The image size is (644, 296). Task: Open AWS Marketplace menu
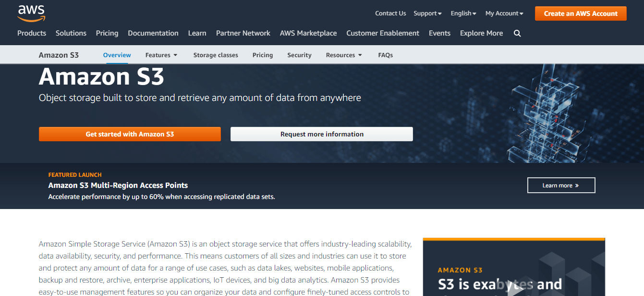pos(308,33)
